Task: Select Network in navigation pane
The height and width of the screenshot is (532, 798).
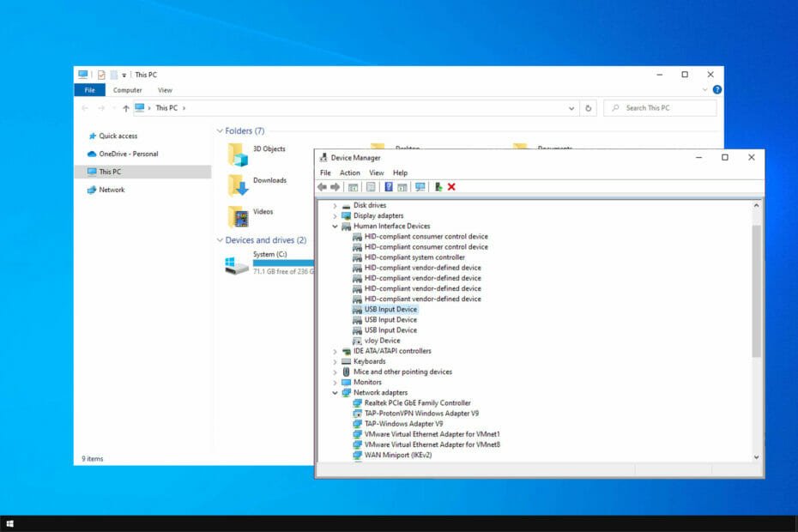Action: [112, 190]
